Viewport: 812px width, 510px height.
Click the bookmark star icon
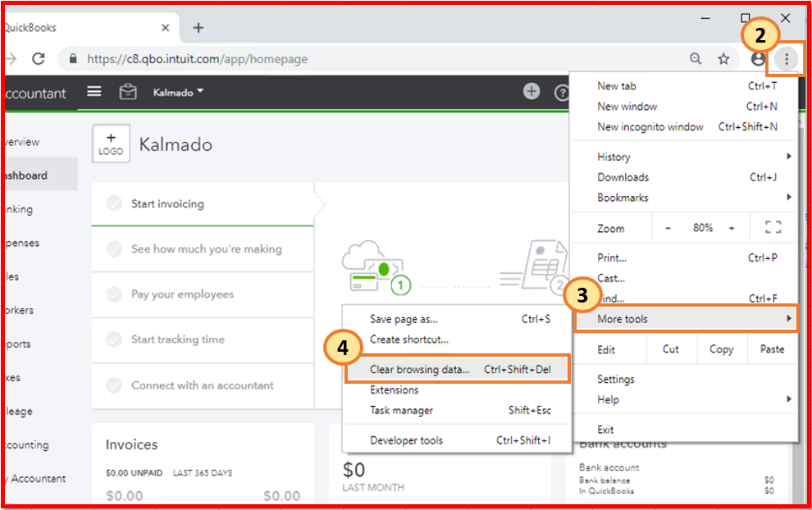coord(723,59)
